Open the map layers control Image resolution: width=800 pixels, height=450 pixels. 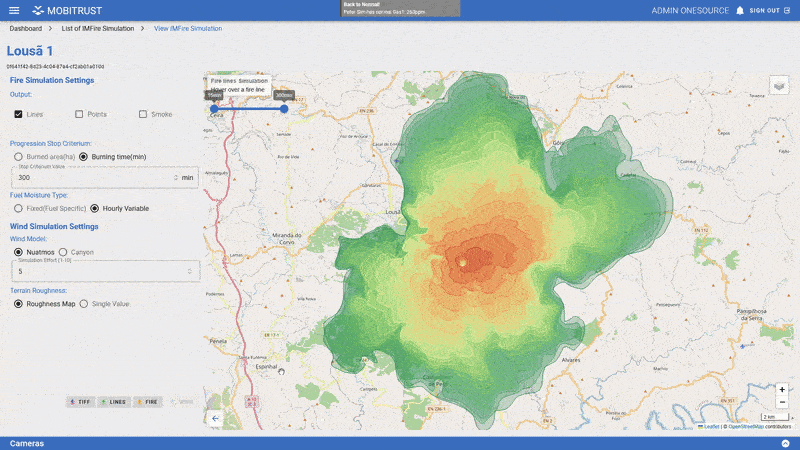point(779,86)
